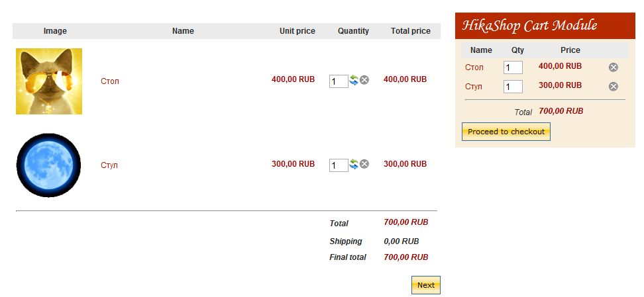Focus the Стол quantity field in main cart
644x297 pixels.
pos(338,81)
